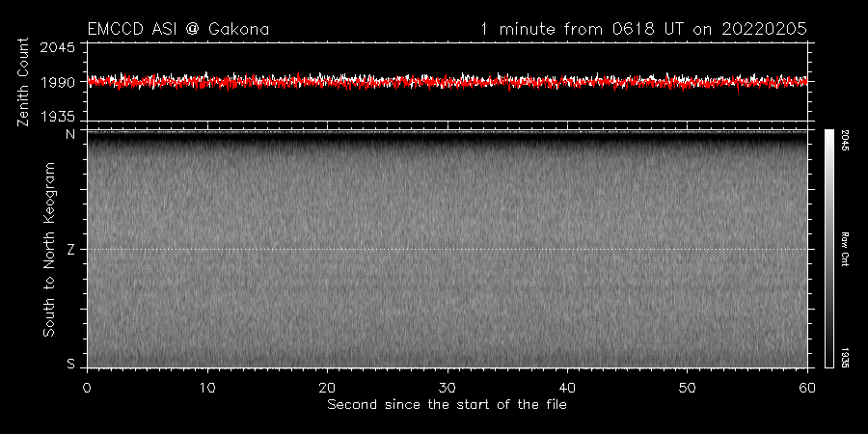Click 'Second since the start of the file' label
This screenshot has height=434, width=868.
(x=447, y=405)
